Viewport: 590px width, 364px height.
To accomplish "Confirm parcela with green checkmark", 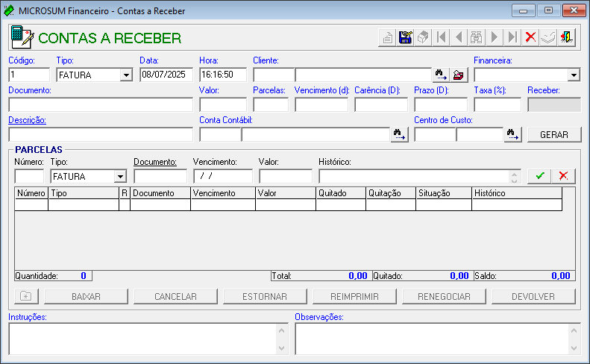I will (539, 176).
